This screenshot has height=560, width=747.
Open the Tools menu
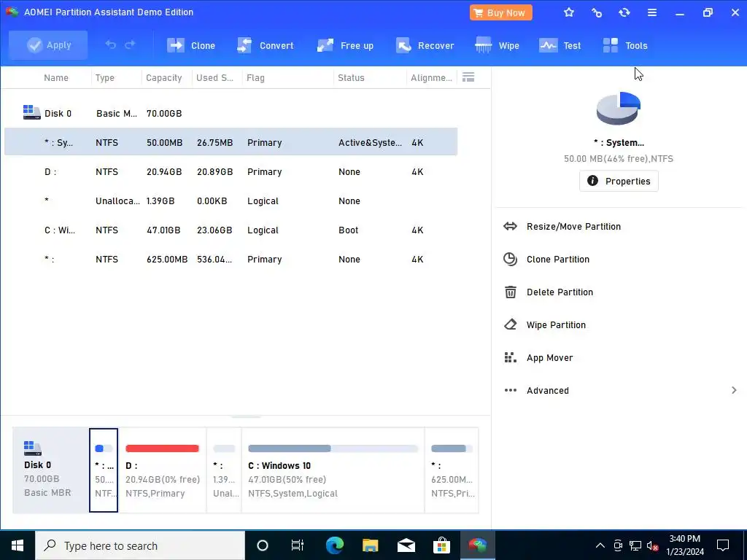click(624, 46)
